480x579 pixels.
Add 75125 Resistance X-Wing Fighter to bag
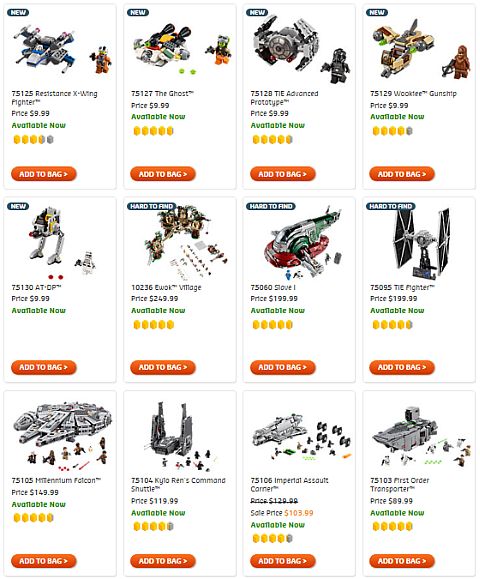(x=44, y=174)
